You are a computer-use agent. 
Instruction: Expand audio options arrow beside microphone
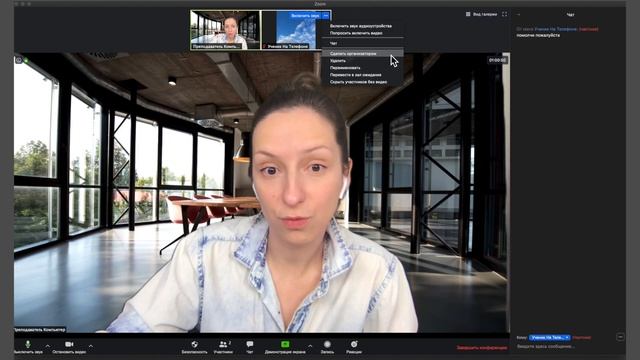[48, 346]
